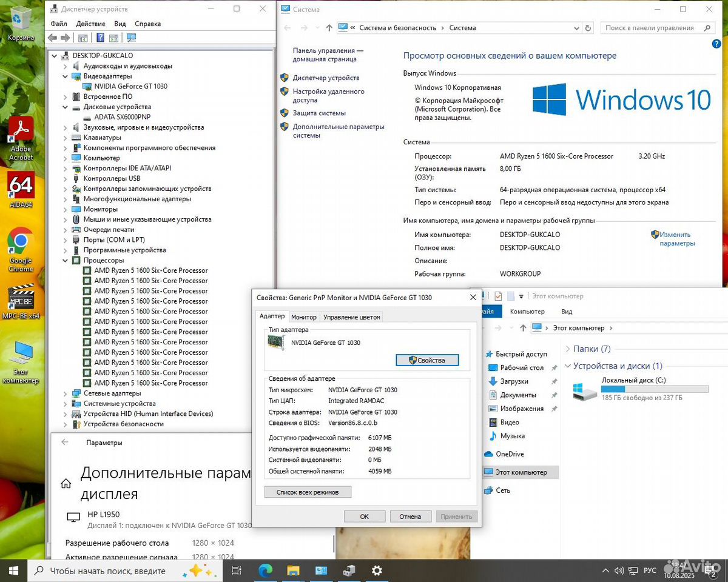Click the Forward arrow in Device Manager toolbar
Viewport: 728px width, 582px height.
(x=64, y=38)
